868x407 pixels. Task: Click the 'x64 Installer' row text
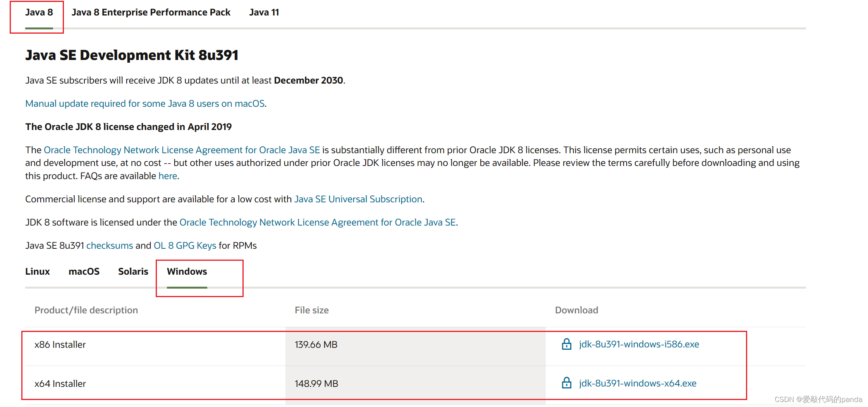point(60,383)
